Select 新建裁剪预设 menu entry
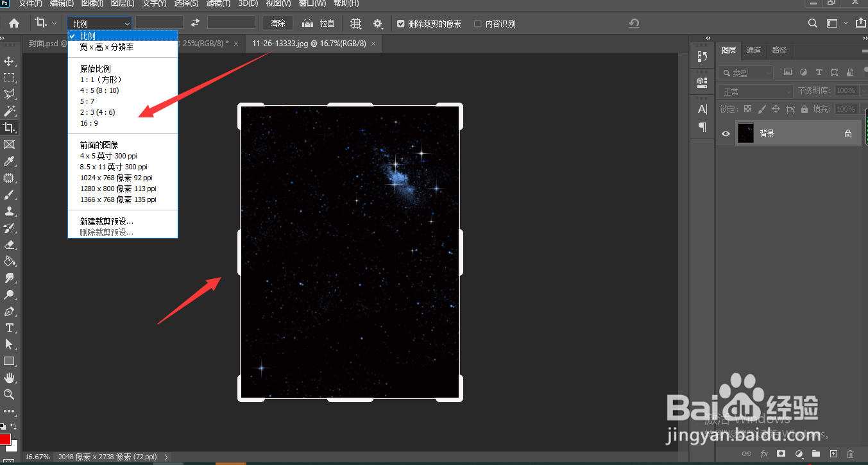The width and height of the screenshot is (868, 465). (106, 221)
